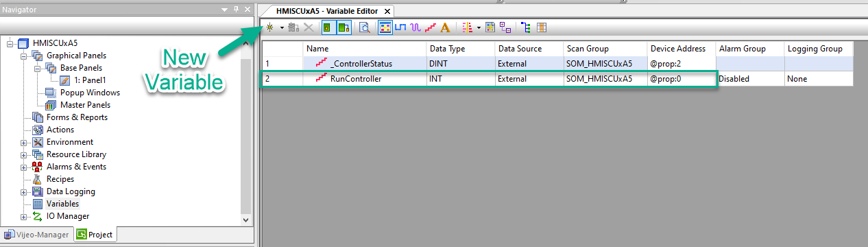Sort by the Data Source column header
868x247 pixels.
coord(529,49)
